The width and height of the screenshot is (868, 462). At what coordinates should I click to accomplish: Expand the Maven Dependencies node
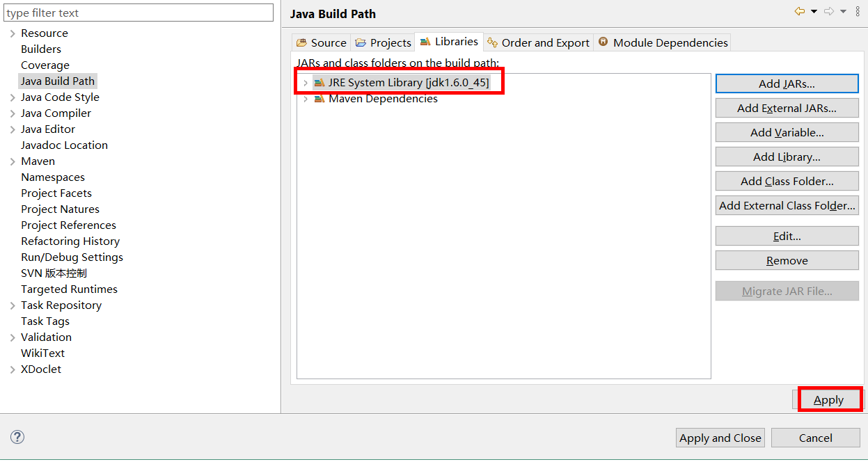click(305, 99)
